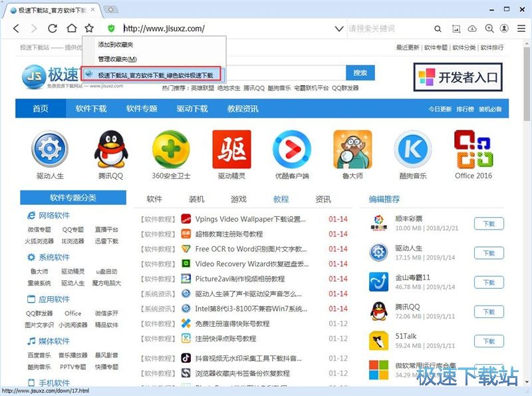Click the 51Talk yellow icon
Screen dimensions: 532x396
pos(378,341)
